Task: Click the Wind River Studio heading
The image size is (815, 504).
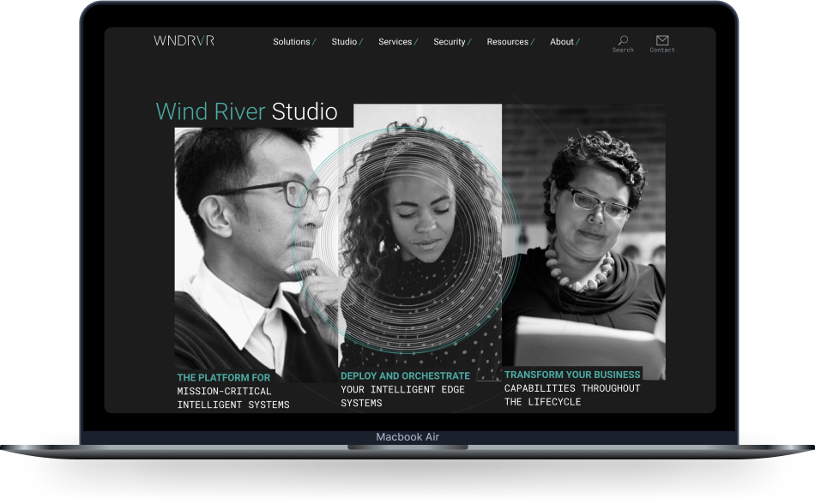Action: click(x=247, y=111)
